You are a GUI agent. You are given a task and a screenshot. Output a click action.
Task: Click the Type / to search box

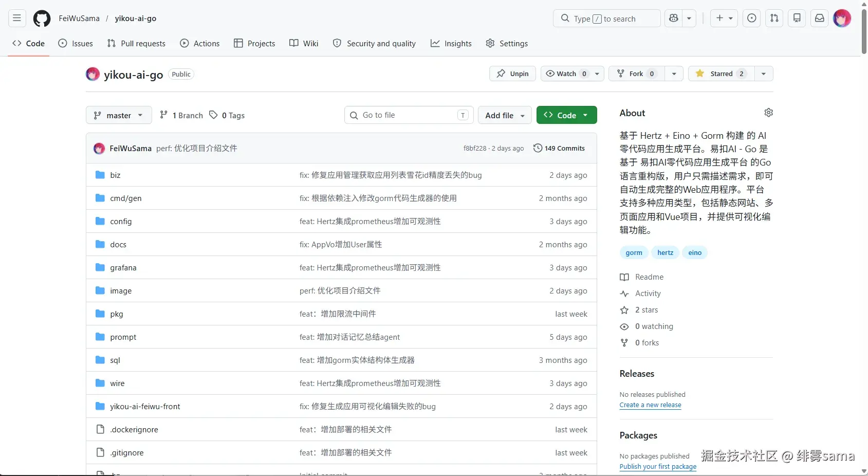click(x=607, y=19)
